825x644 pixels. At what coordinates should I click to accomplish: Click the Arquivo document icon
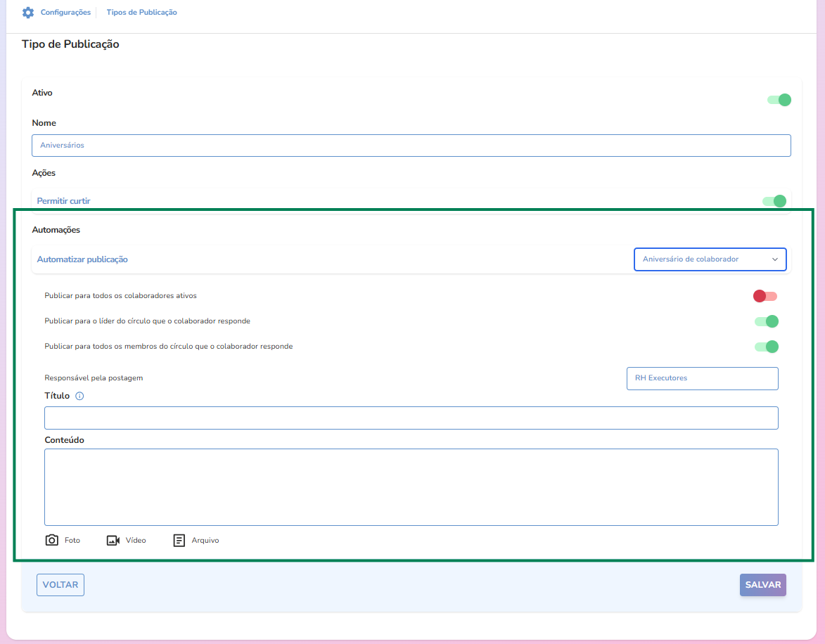(179, 541)
